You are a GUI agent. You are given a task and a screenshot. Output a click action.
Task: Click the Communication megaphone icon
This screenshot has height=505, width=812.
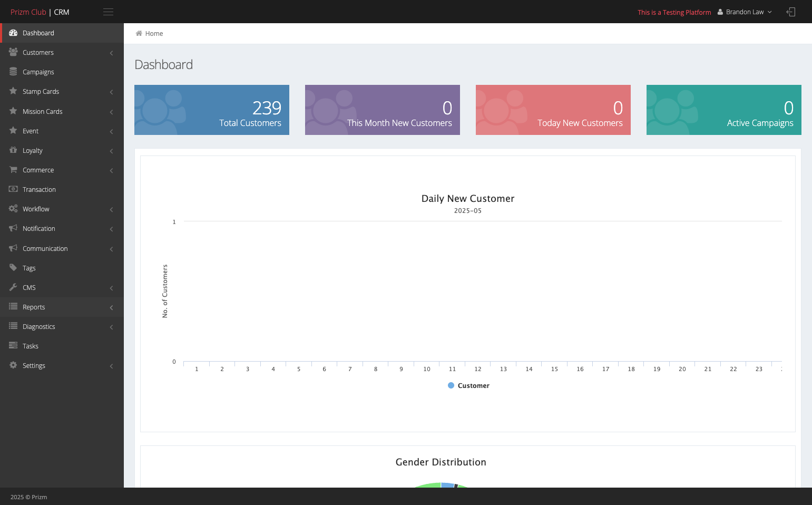coord(13,248)
